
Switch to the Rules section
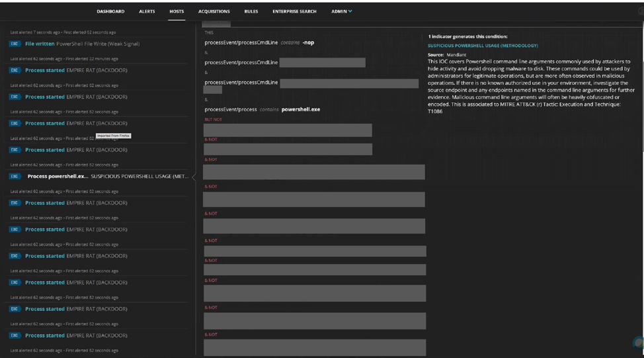pos(251,11)
